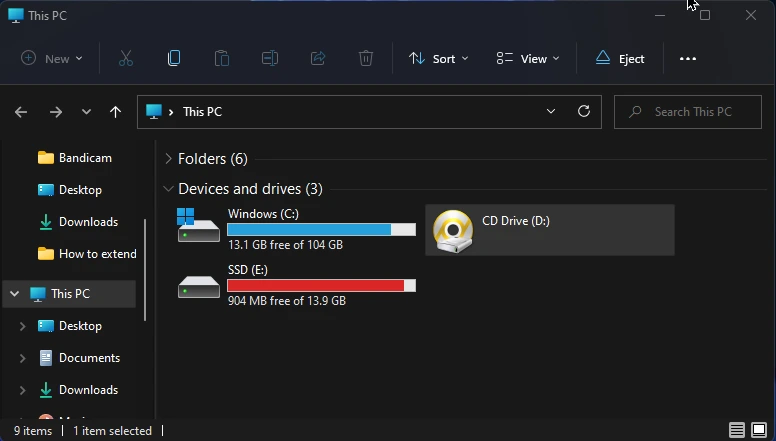
Task: Click the Eject button
Action: pyautogui.click(x=620, y=58)
